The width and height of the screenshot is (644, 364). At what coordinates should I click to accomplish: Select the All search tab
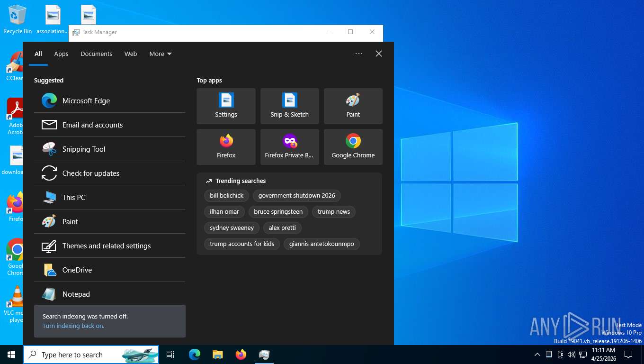click(38, 54)
